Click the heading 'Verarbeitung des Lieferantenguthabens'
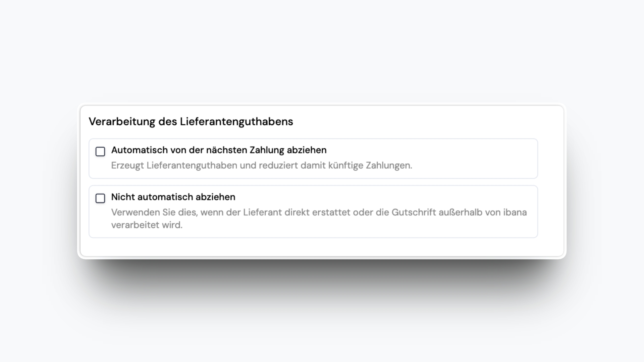This screenshot has width=644, height=362. click(191, 121)
